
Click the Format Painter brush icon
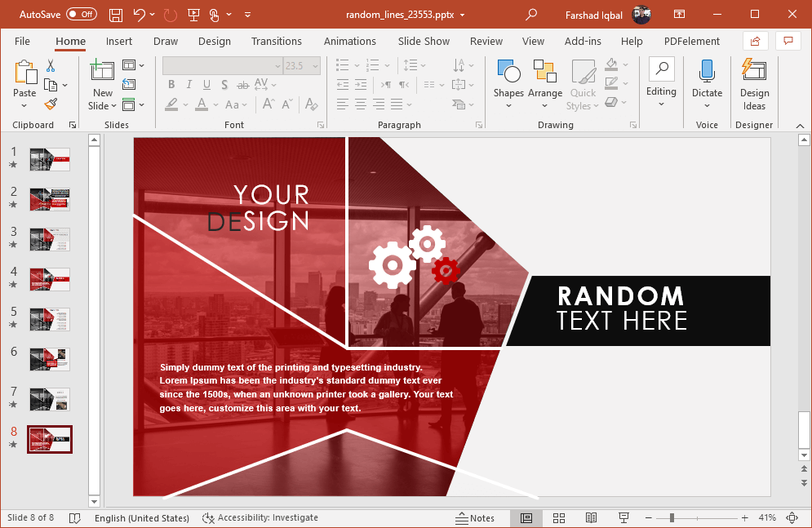(x=51, y=104)
